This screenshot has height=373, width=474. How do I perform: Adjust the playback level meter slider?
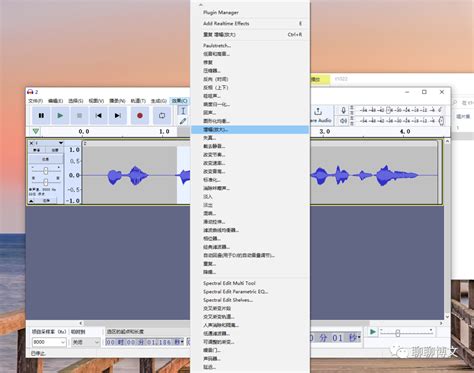[x=441, y=121]
